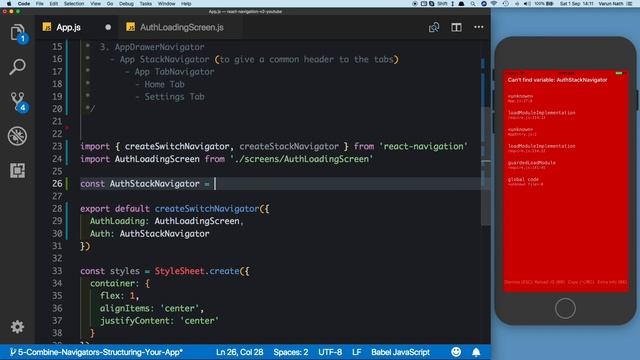Click line number 26 in the gutter
Image resolution: width=640 pixels, height=360 pixels.
[x=57, y=184]
